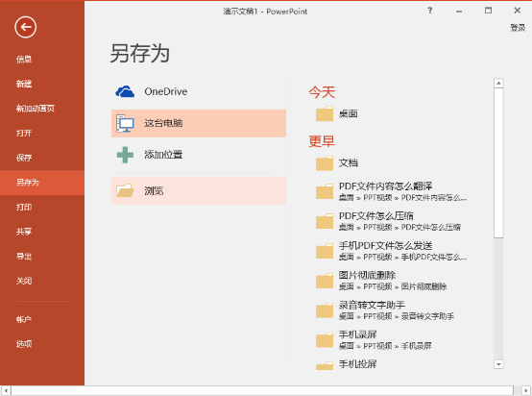
Task: Select folder 手机投屏
Action: click(357, 364)
